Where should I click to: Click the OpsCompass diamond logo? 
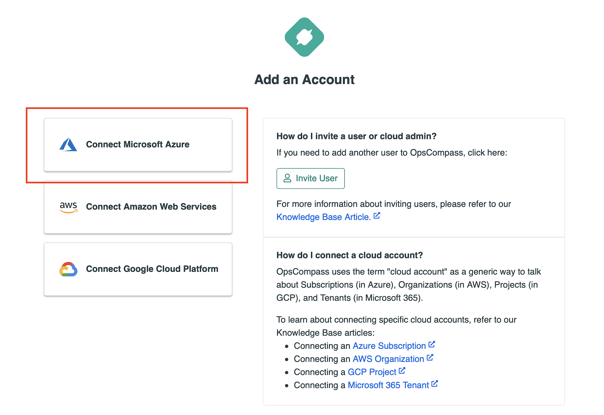coord(304,37)
